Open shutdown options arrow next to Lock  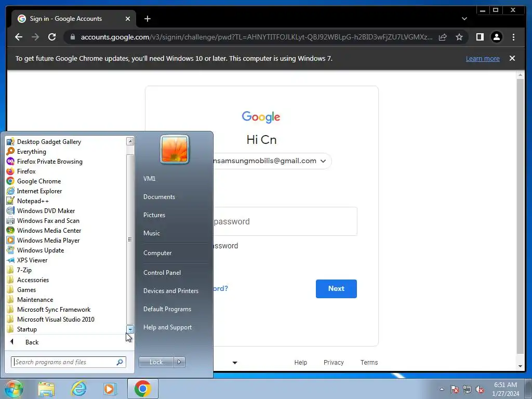click(x=179, y=362)
